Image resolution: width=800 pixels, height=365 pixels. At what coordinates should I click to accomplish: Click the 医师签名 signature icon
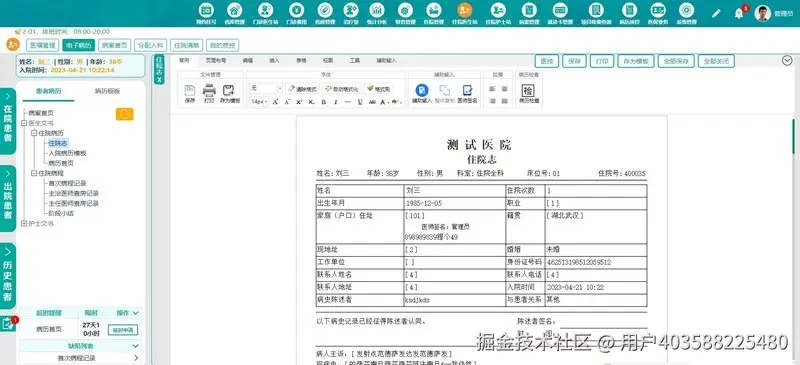[467, 90]
